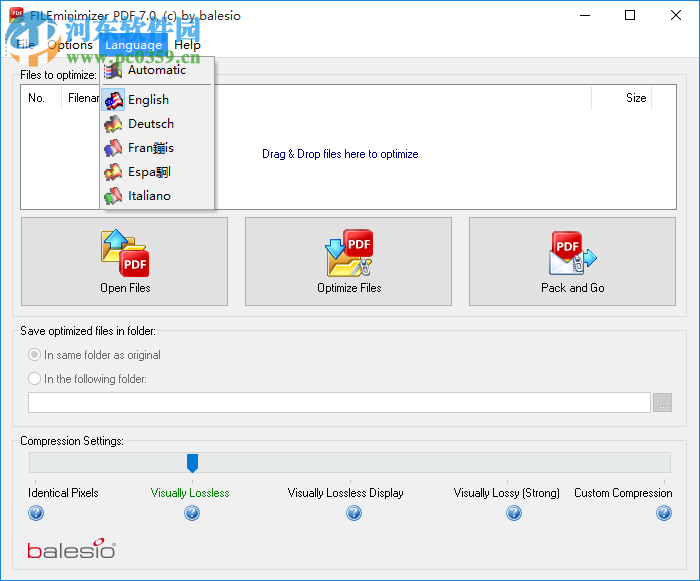Click the Pack and Go envelope icon

click(573, 253)
